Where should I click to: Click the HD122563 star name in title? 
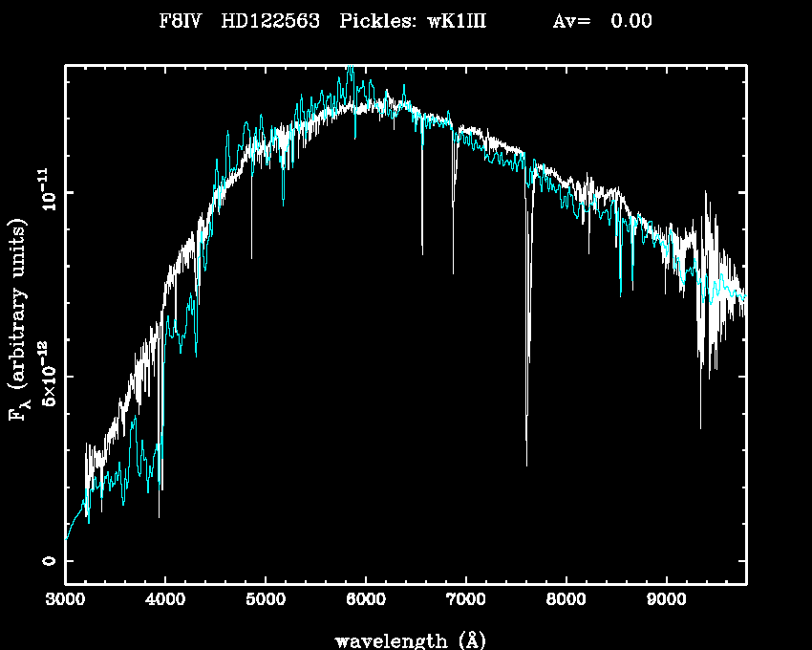(269, 21)
